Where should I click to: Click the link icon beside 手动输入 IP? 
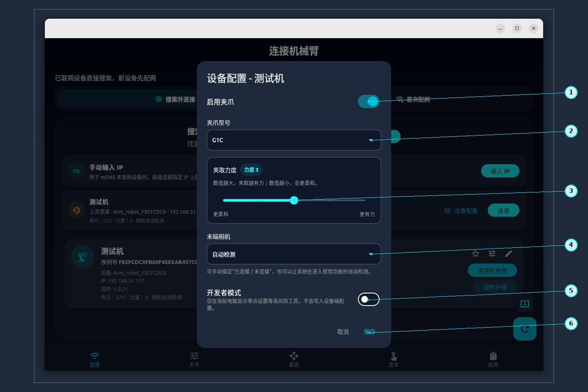pos(76,171)
